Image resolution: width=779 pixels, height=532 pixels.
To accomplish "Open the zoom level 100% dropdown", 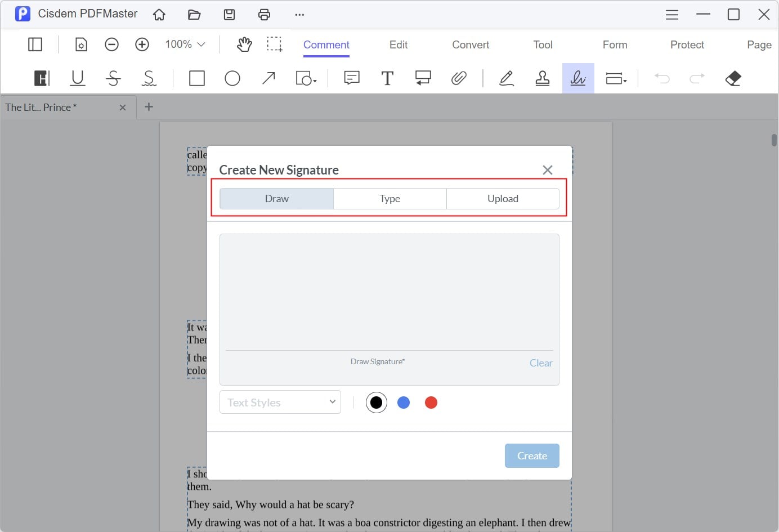I will coord(184,44).
